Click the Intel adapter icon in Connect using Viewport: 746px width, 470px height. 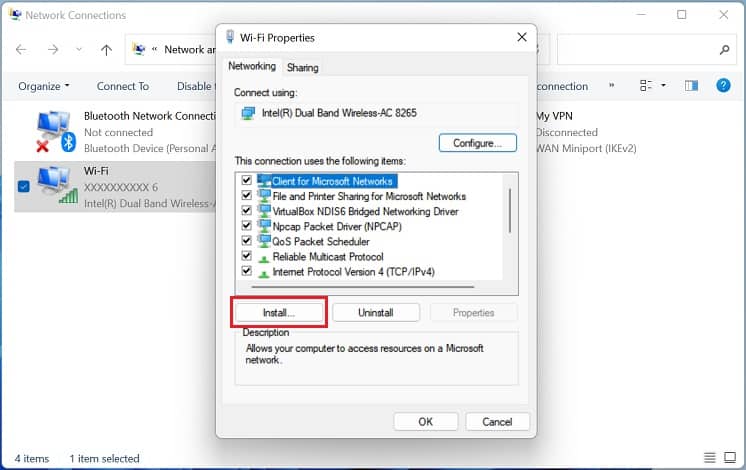248,113
